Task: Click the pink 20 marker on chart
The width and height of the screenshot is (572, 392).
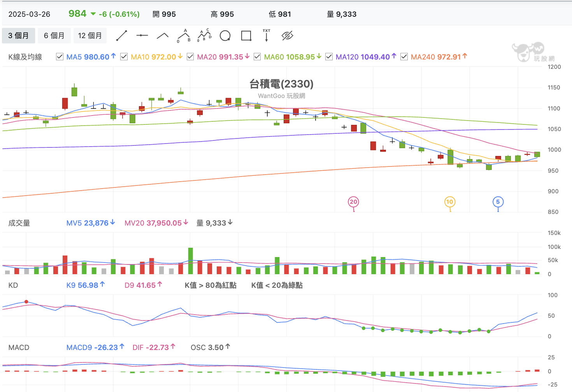Action: click(x=353, y=202)
